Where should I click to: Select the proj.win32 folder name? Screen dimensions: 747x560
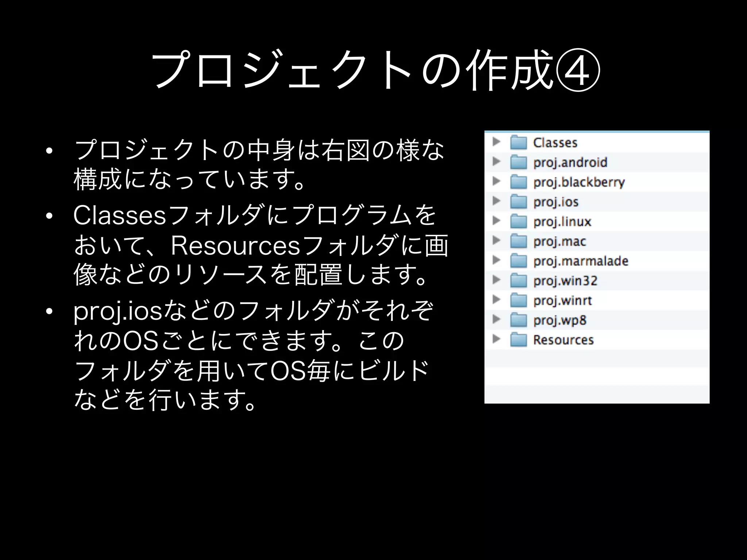click(565, 281)
